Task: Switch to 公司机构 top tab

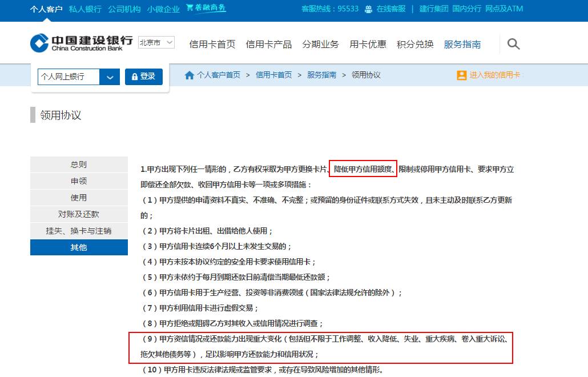Action: coord(124,9)
